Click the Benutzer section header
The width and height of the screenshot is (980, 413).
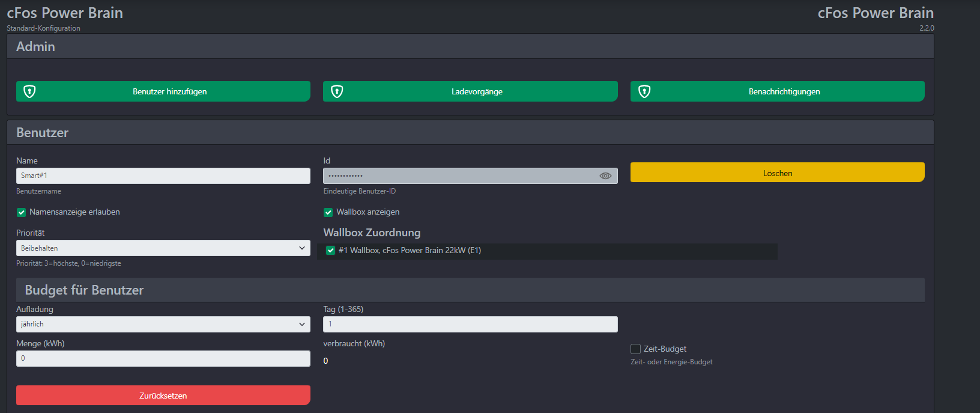click(x=470, y=132)
